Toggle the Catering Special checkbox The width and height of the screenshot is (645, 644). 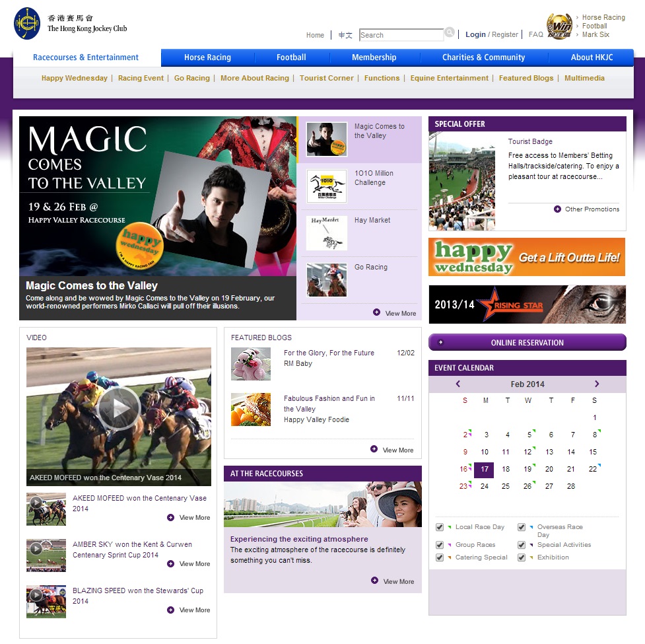click(x=440, y=557)
